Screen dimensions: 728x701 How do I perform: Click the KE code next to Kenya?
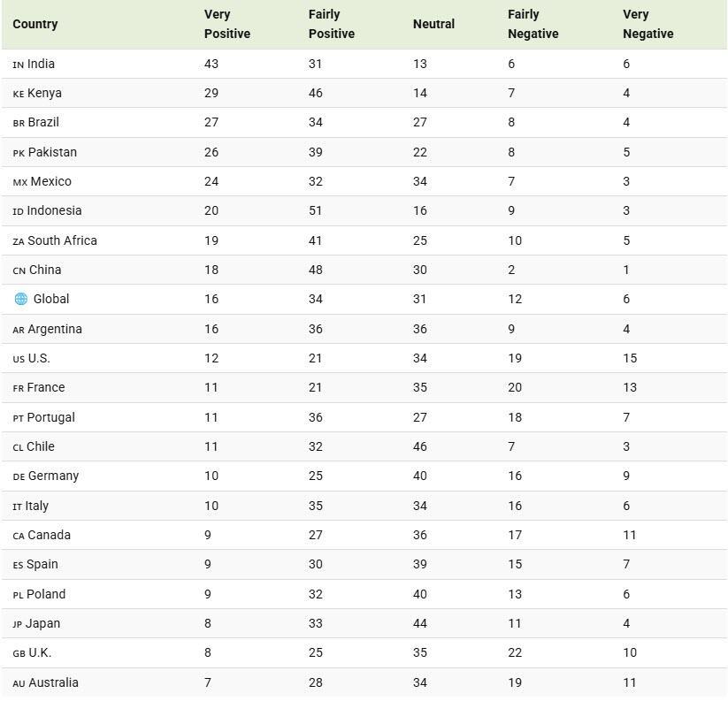tap(19, 94)
